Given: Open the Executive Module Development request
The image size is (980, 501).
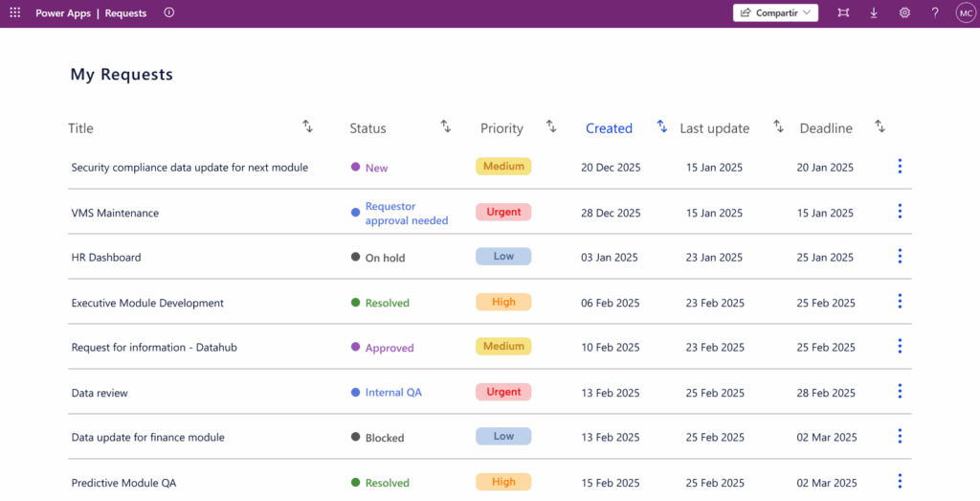Looking at the screenshot, I should (x=147, y=303).
